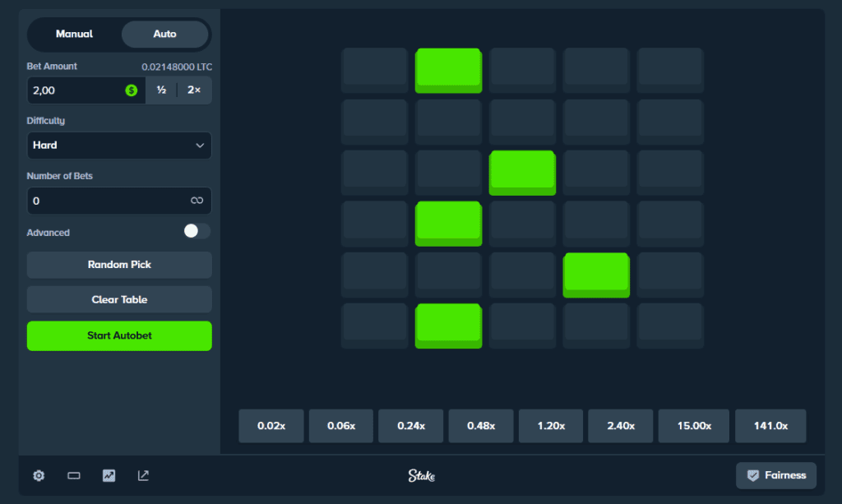Click the 141.0x multiplier box

click(770, 426)
